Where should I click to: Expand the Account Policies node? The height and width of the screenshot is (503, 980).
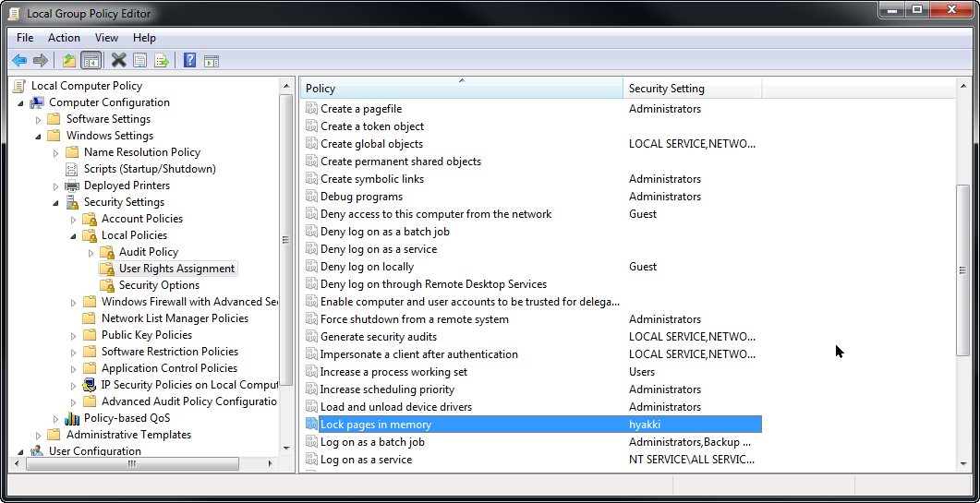[x=74, y=219]
